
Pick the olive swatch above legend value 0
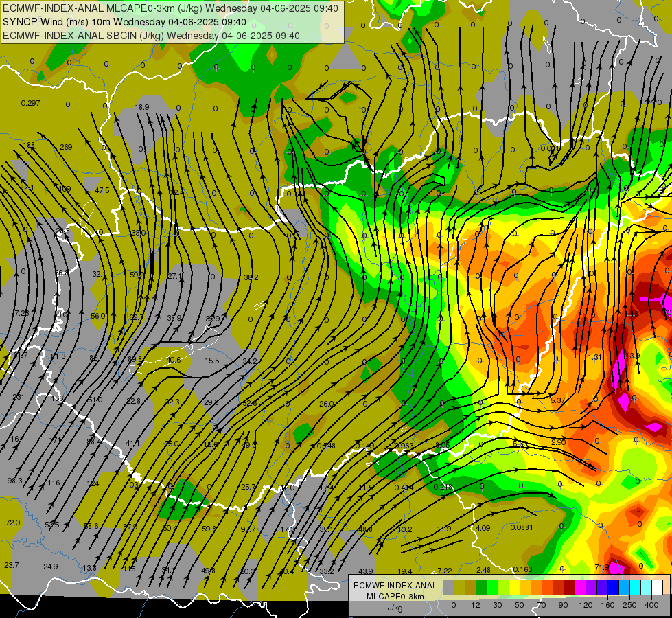(x=460, y=587)
